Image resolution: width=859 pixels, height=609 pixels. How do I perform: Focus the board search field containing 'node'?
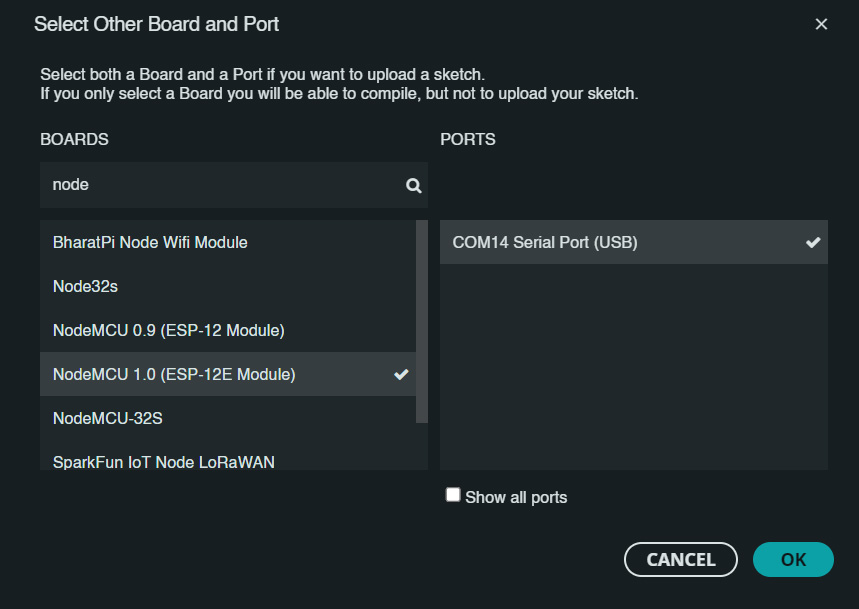234,185
